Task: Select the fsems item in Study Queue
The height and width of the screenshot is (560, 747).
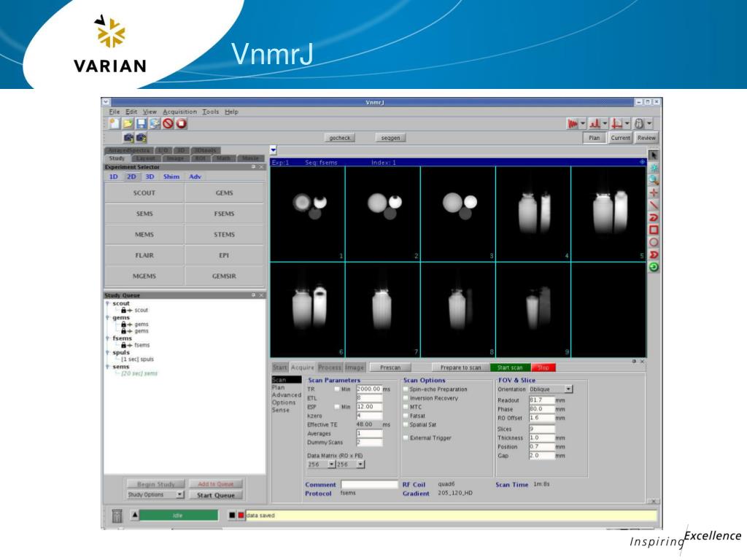Action: pyautogui.click(x=142, y=345)
